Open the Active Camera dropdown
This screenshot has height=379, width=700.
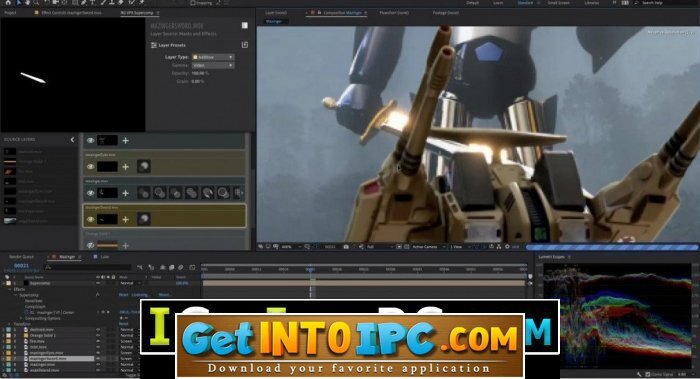coord(429,246)
